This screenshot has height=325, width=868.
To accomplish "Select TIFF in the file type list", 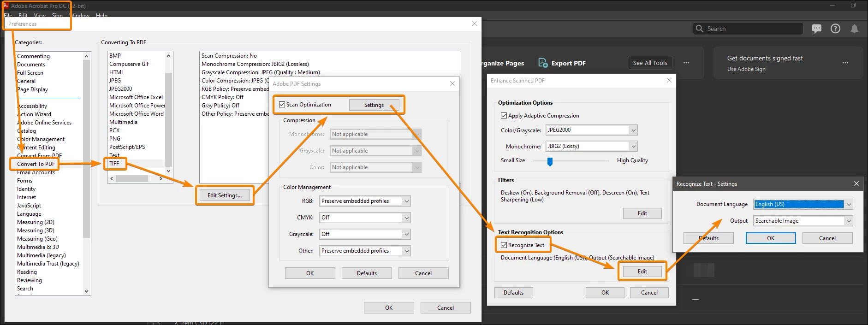I will (114, 164).
